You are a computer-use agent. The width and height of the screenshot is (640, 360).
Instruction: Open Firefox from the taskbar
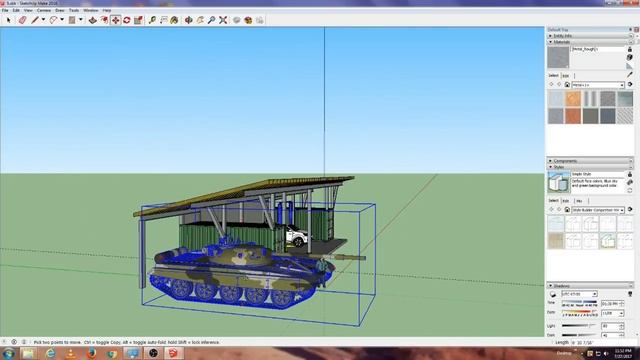[91, 353]
